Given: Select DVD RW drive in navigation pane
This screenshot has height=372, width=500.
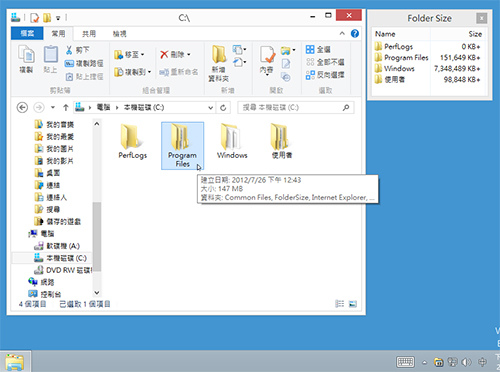Looking at the screenshot, I should point(63,270).
